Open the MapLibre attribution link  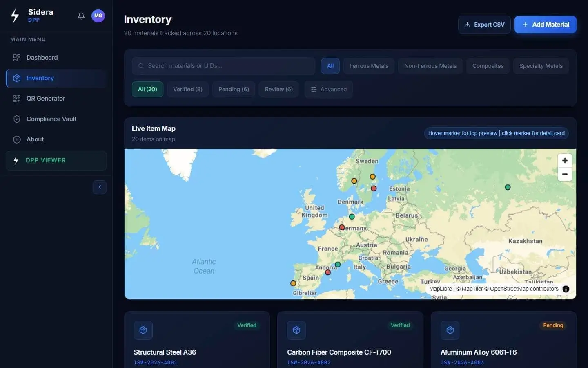[x=441, y=289]
